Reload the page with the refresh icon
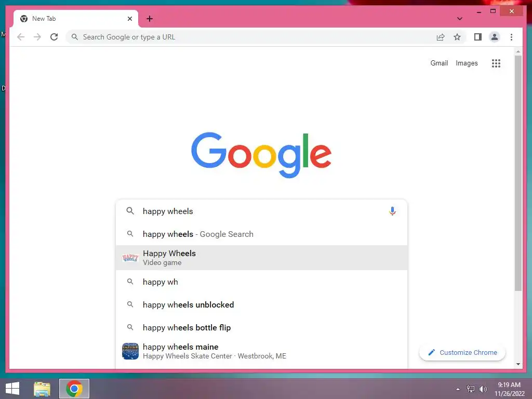 click(54, 37)
